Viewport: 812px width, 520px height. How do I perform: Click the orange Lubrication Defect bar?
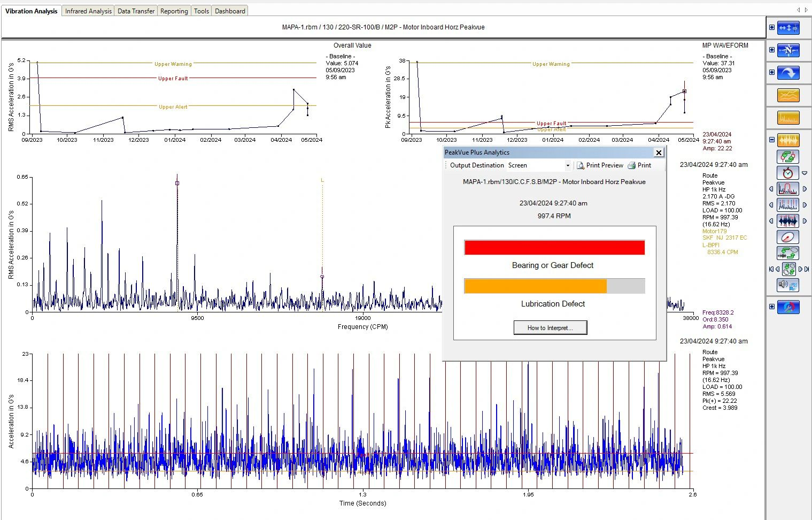point(536,286)
